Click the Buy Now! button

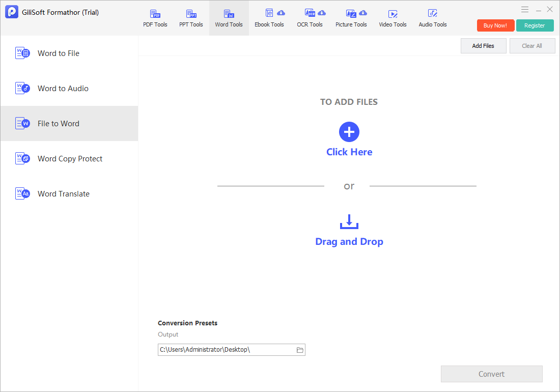(495, 25)
